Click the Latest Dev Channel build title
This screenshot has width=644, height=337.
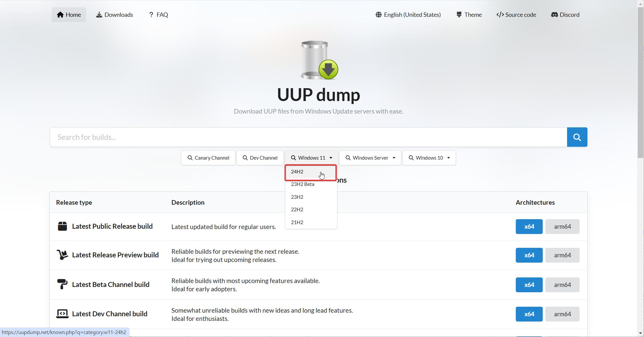pos(110,314)
